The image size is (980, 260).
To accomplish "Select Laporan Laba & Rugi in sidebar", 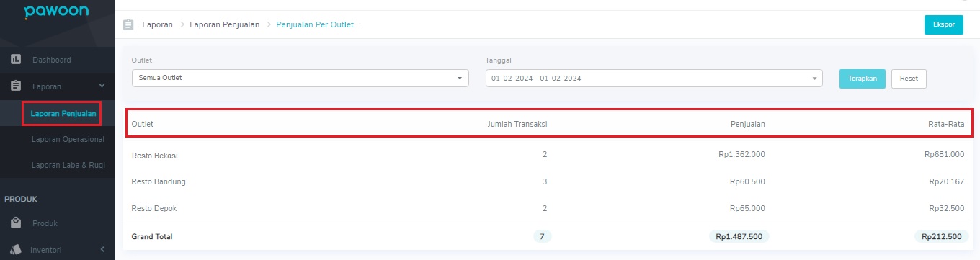I will click(68, 165).
